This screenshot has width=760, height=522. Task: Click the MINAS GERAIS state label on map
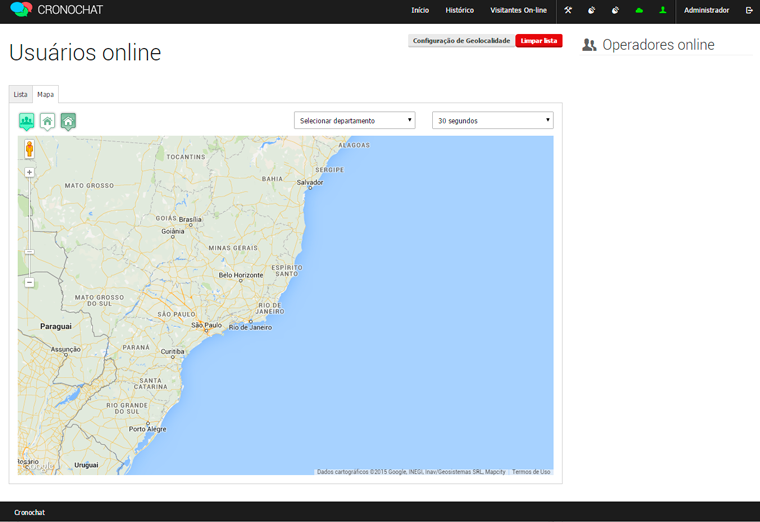[233, 248]
